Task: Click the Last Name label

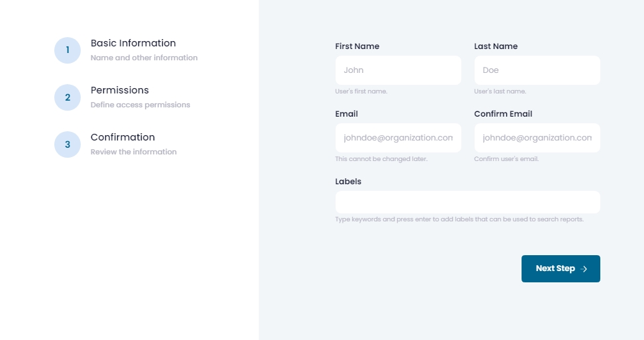Action: 496,46
